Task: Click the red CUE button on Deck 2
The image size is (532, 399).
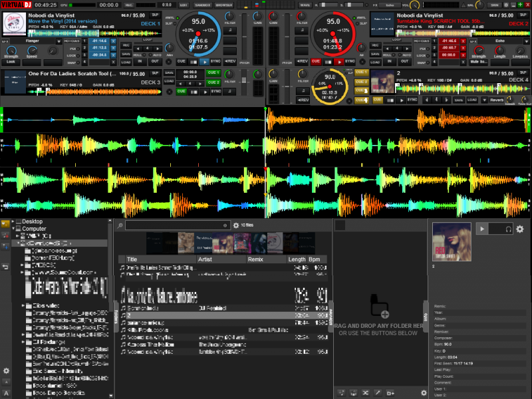Action: (316, 61)
